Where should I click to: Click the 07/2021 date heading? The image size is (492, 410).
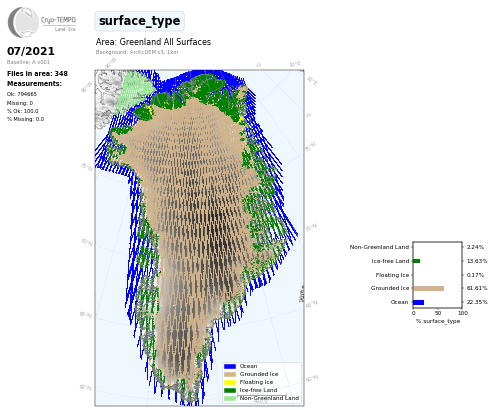31,51
